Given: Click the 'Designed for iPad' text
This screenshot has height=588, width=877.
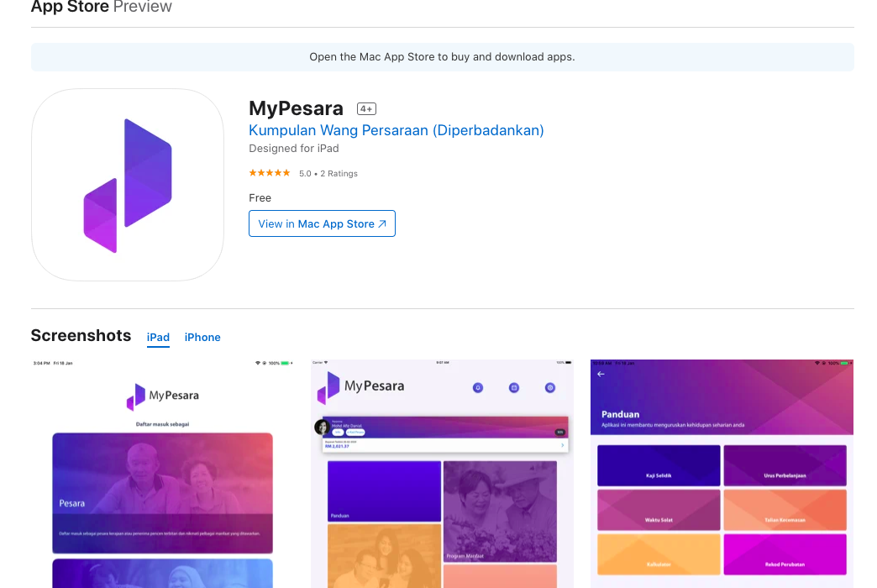Looking at the screenshot, I should coord(294,148).
